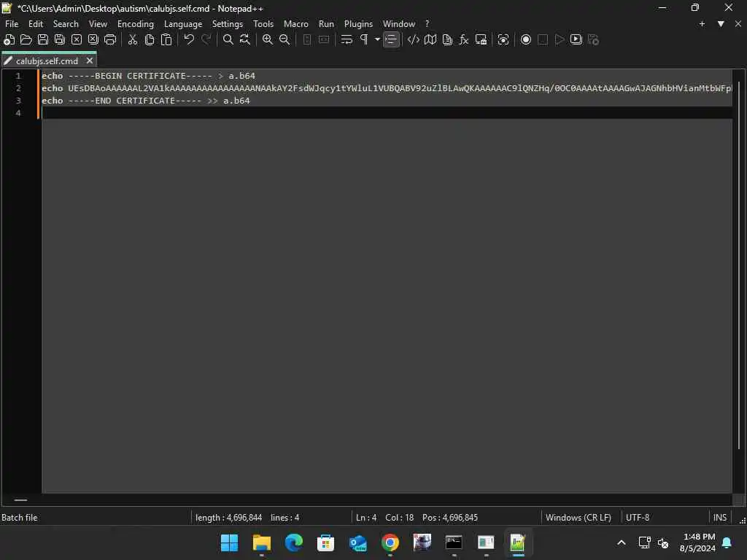
Task: Open the Search menu
Action: (66, 24)
